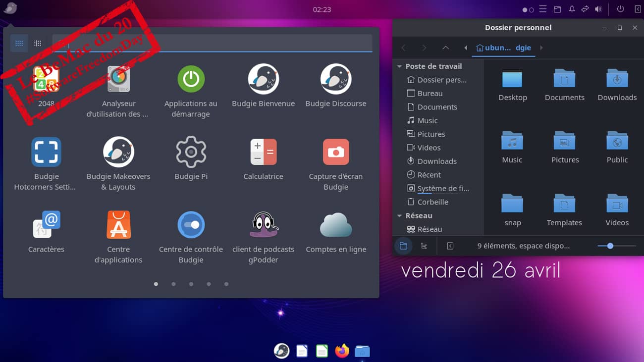Open Centre d'applications
The height and width of the screenshot is (362, 644).
(118, 237)
